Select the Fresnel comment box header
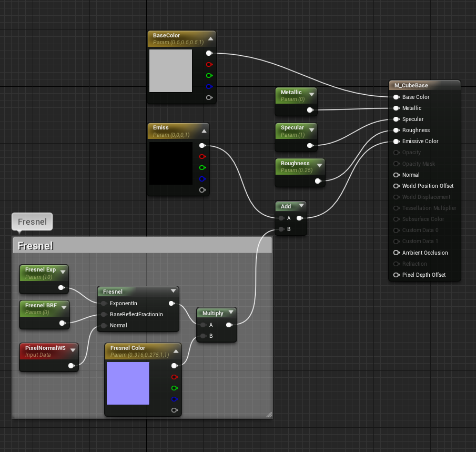This screenshot has width=476, height=452. click(143, 245)
